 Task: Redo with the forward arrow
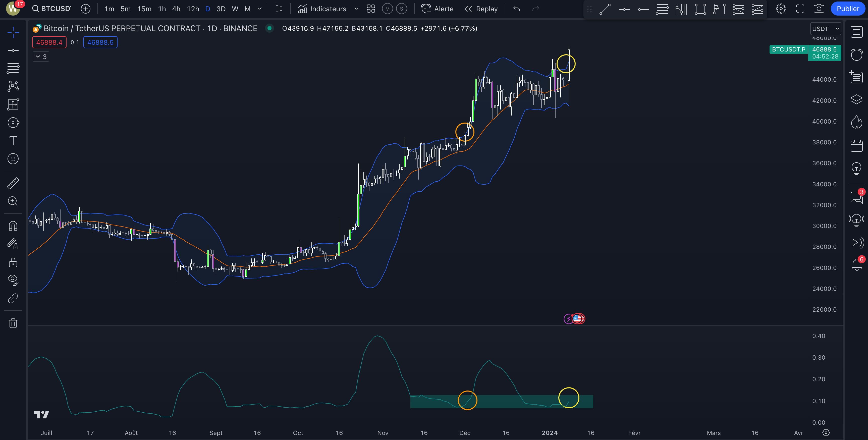point(535,9)
